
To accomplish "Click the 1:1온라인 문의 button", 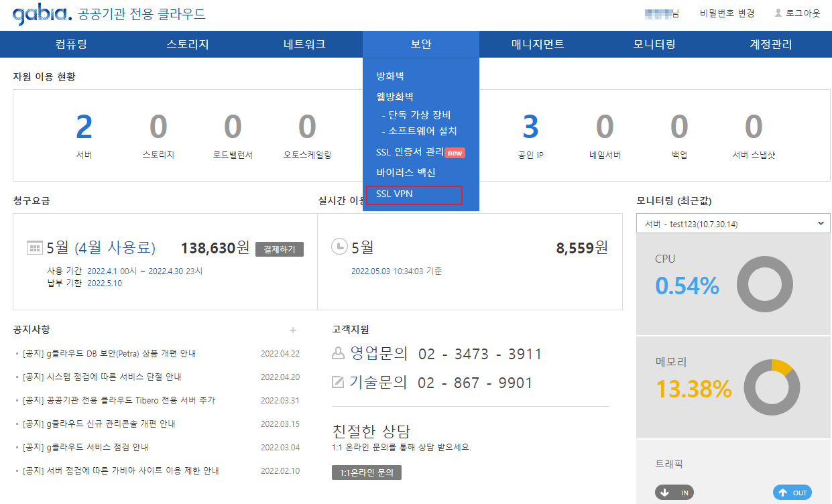I will [x=366, y=472].
